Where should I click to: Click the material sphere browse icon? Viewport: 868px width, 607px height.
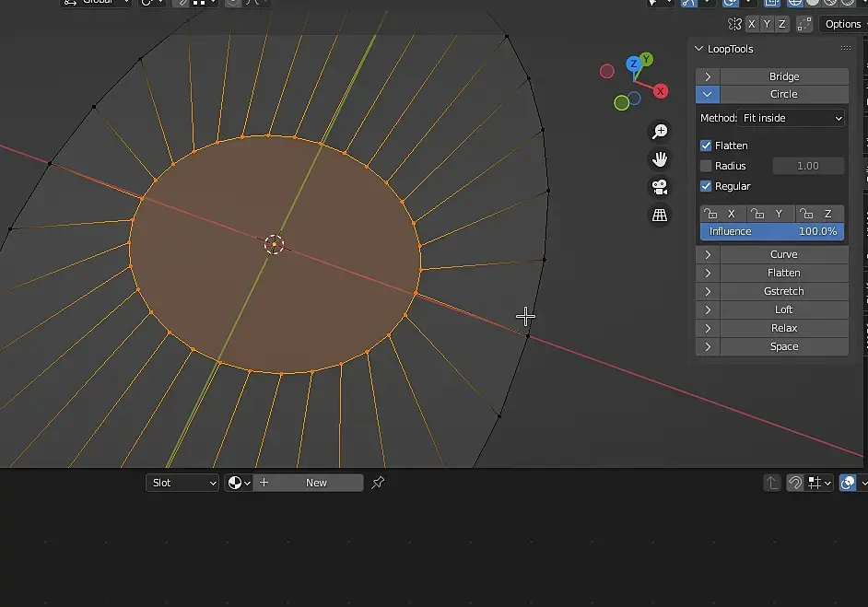(x=240, y=483)
